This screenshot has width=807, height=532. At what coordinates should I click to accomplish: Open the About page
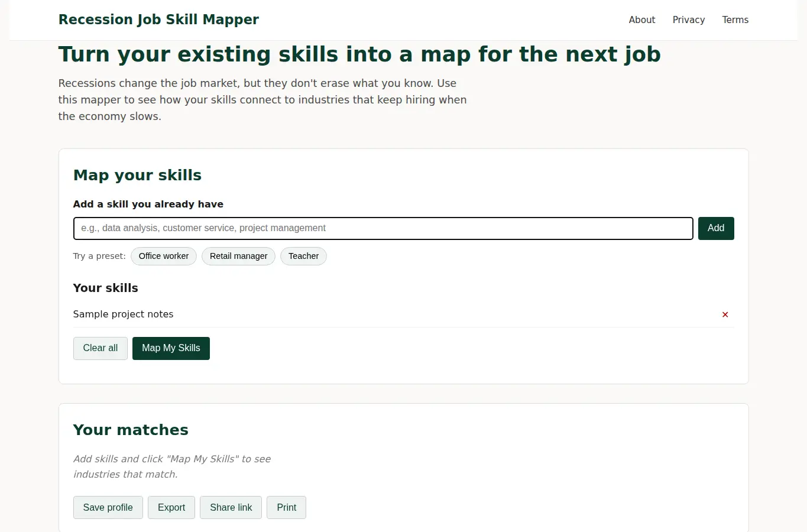[x=642, y=20]
